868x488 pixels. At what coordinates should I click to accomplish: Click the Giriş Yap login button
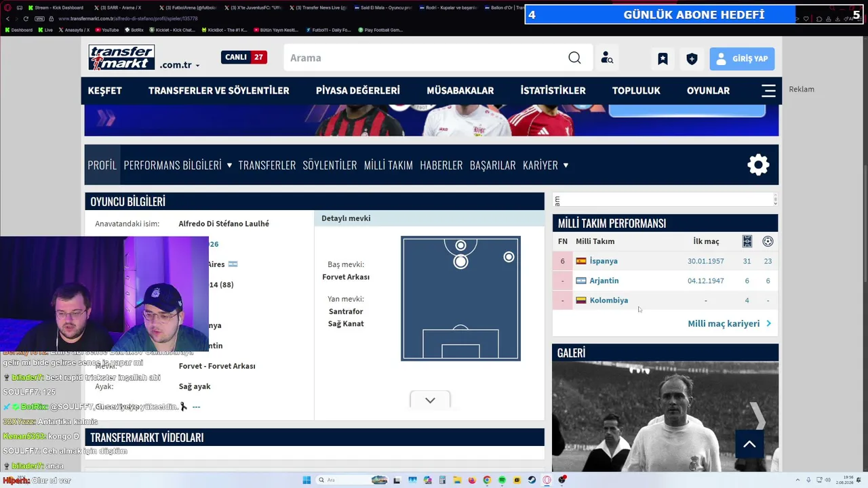(742, 59)
